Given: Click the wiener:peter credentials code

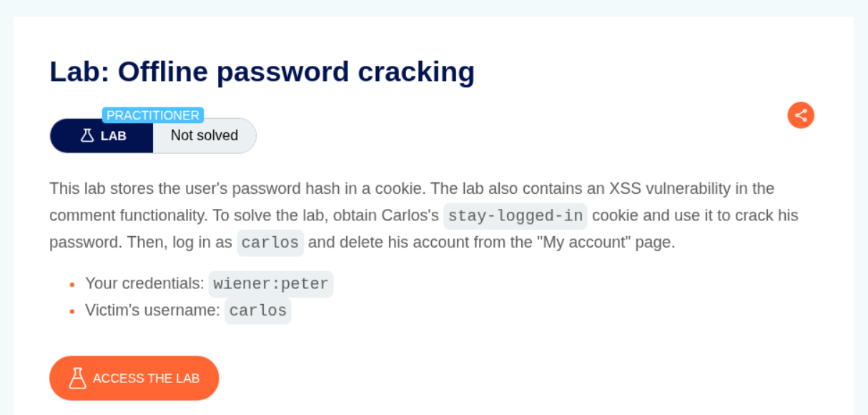Looking at the screenshot, I should (271, 284).
